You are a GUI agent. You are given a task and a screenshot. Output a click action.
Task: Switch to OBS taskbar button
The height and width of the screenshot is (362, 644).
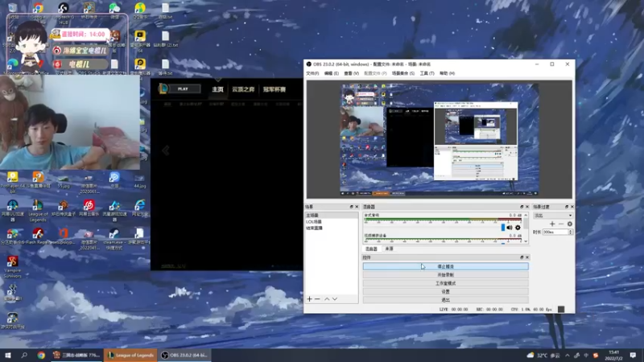(x=184, y=355)
